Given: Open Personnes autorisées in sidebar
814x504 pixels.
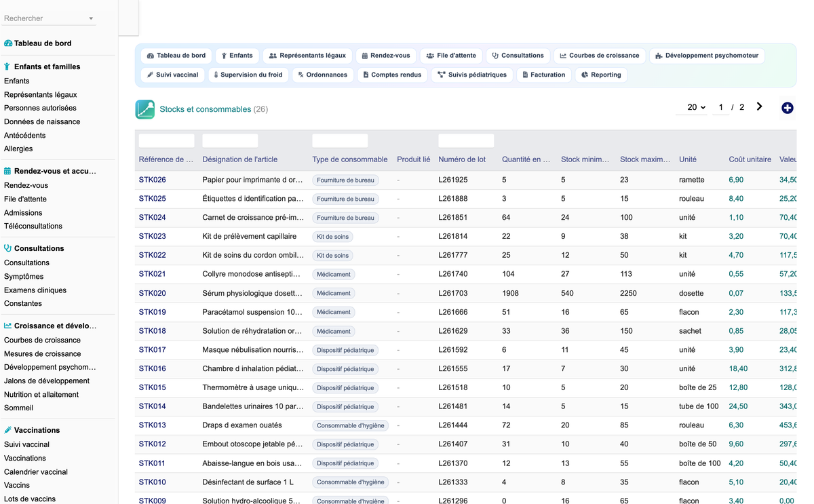Looking at the screenshot, I should tap(40, 108).
